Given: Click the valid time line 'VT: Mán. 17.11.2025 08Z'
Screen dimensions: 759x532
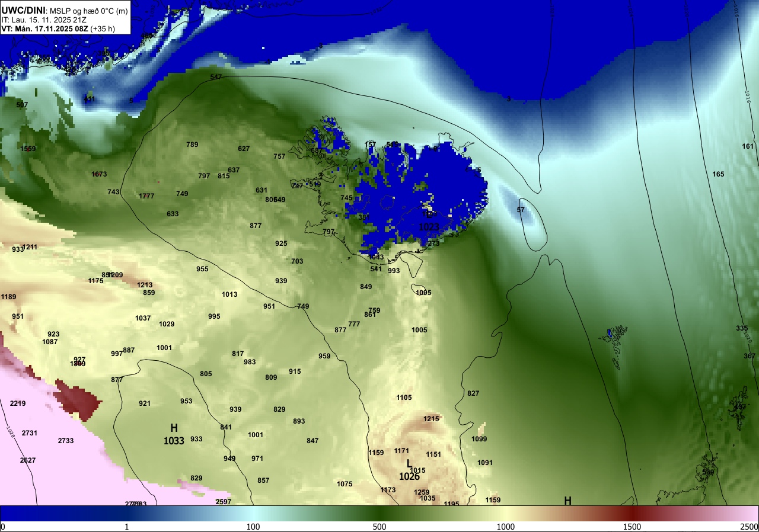Looking at the screenshot, I should coord(43,28).
